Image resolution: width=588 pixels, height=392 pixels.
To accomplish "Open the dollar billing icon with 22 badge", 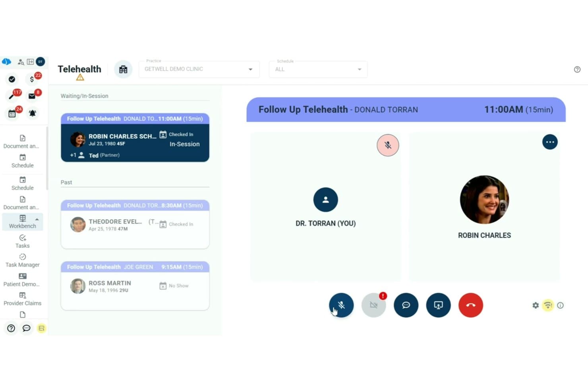I will click(32, 79).
